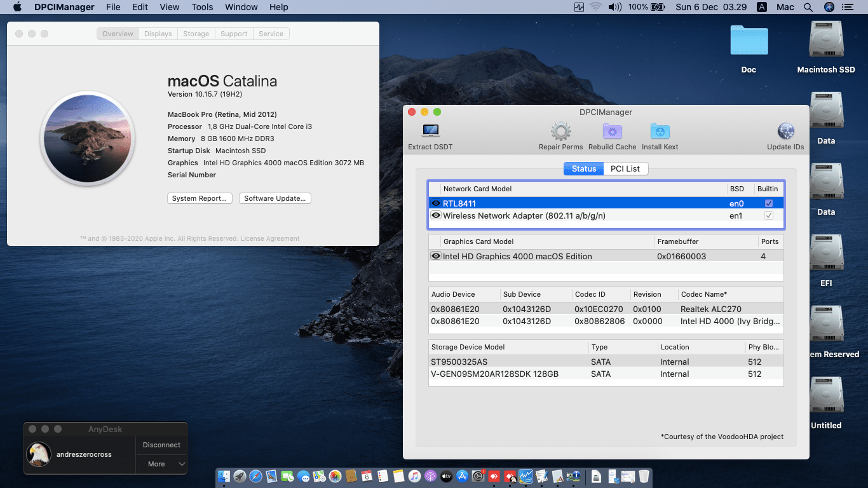Screen dimensions: 868x488
Task: Switch to the PCI List tab
Action: pos(625,168)
